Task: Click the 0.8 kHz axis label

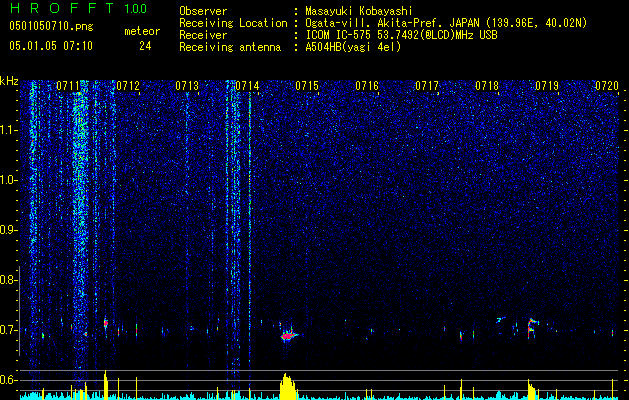Action: point(8,280)
